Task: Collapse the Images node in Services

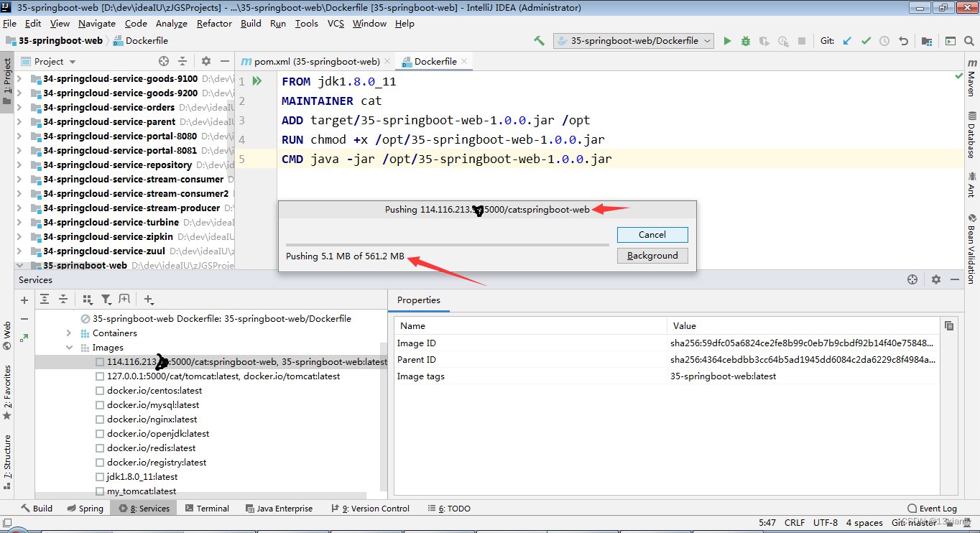Action: point(69,348)
